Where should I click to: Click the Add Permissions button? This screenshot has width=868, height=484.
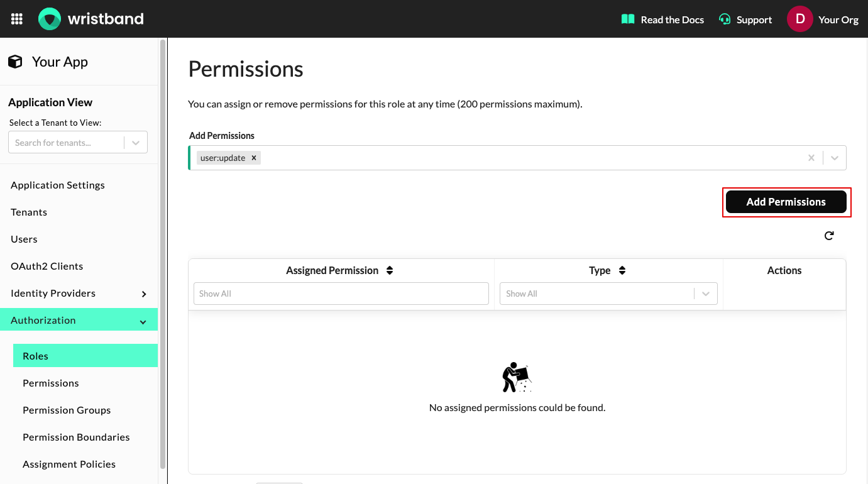[x=786, y=202]
